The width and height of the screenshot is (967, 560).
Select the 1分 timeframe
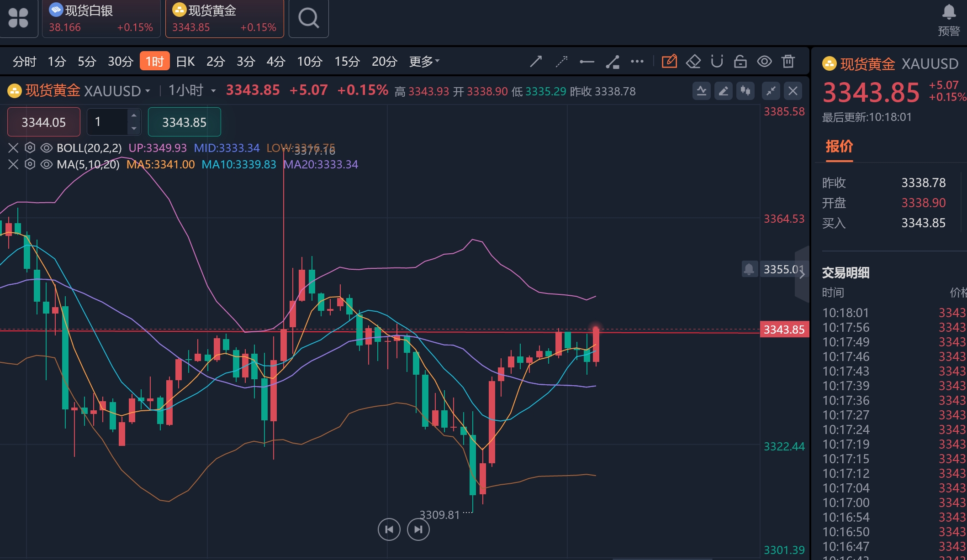pos(57,61)
